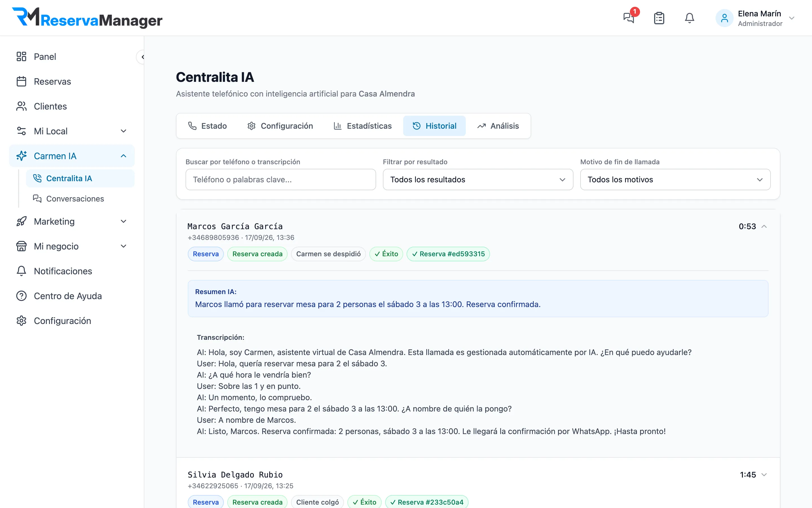Image resolution: width=812 pixels, height=508 pixels.
Task: Switch to the Estado tab
Action: pyautogui.click(x=207, y=126)
